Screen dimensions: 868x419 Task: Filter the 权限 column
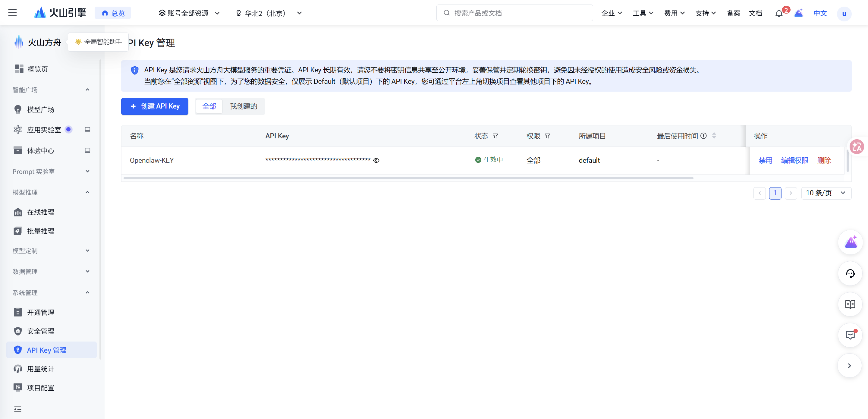tap(547, 136)
